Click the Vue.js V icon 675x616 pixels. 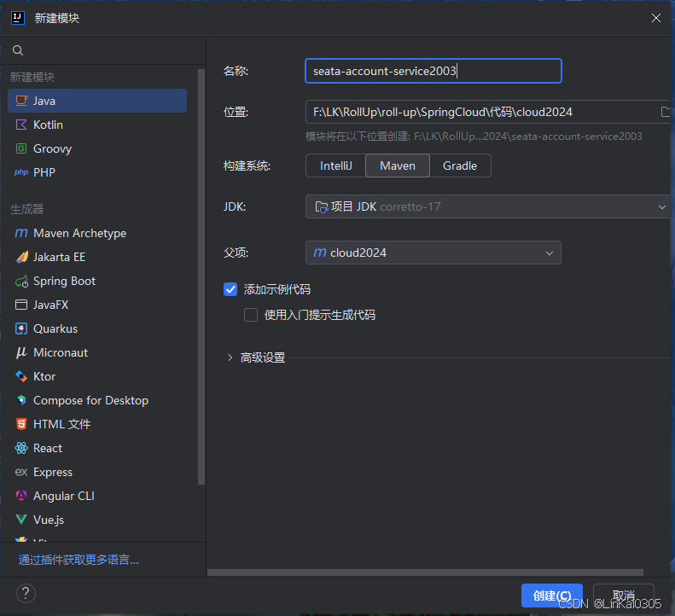point(21,520)
